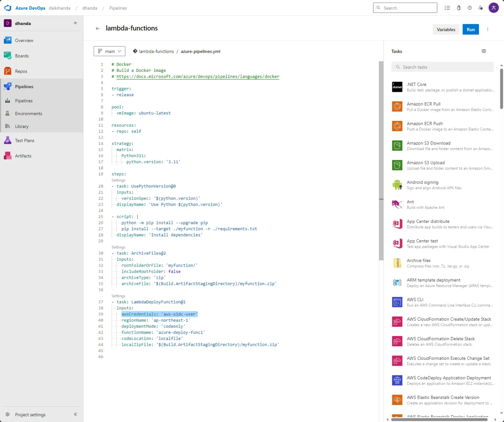Collapse the sidebar with double chevron
The height and width of the screenshot is (422, 504).
tap(76, 414)
